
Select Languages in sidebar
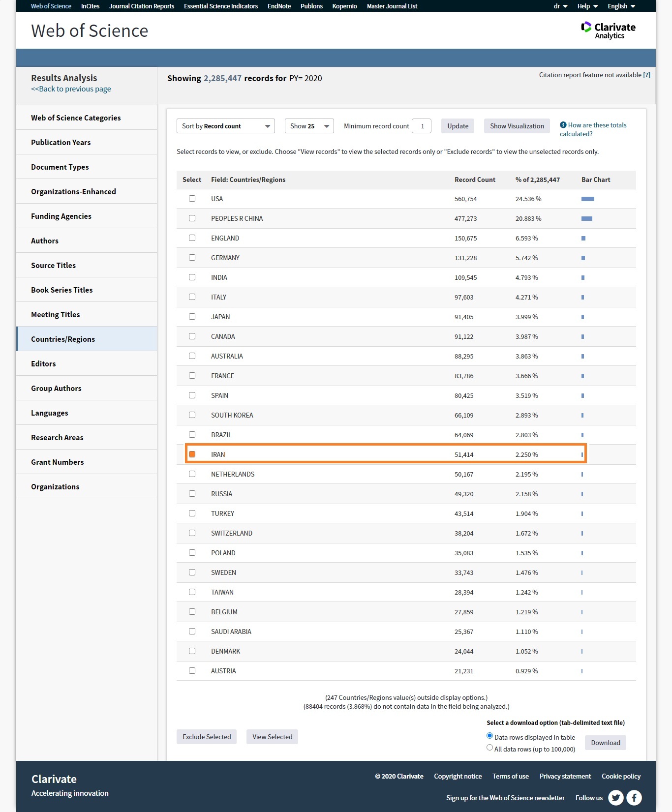coord(87,413)
